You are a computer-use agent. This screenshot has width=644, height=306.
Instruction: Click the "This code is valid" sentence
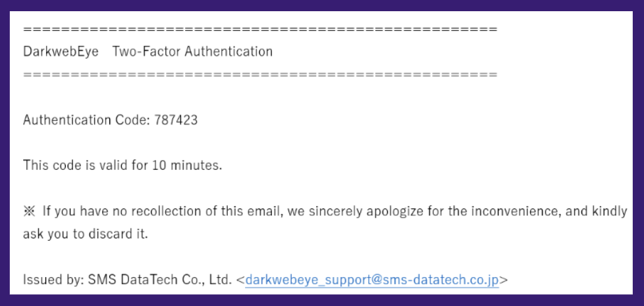point(70,165)
